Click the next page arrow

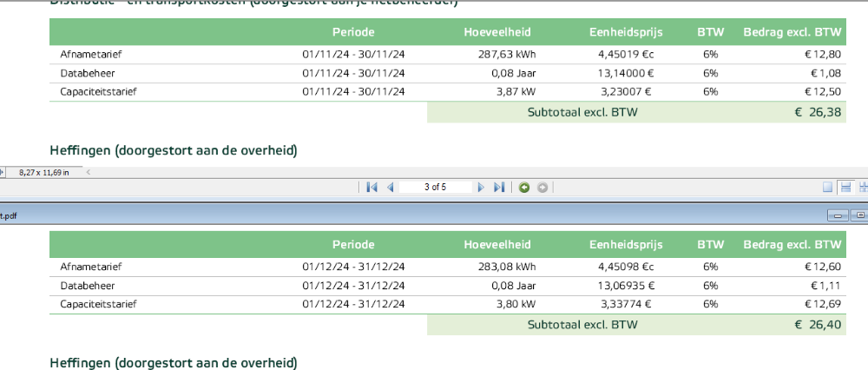tap(481, 188)
